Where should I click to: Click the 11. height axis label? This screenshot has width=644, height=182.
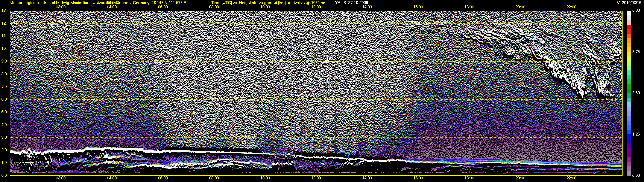click(x=4, y=36)
